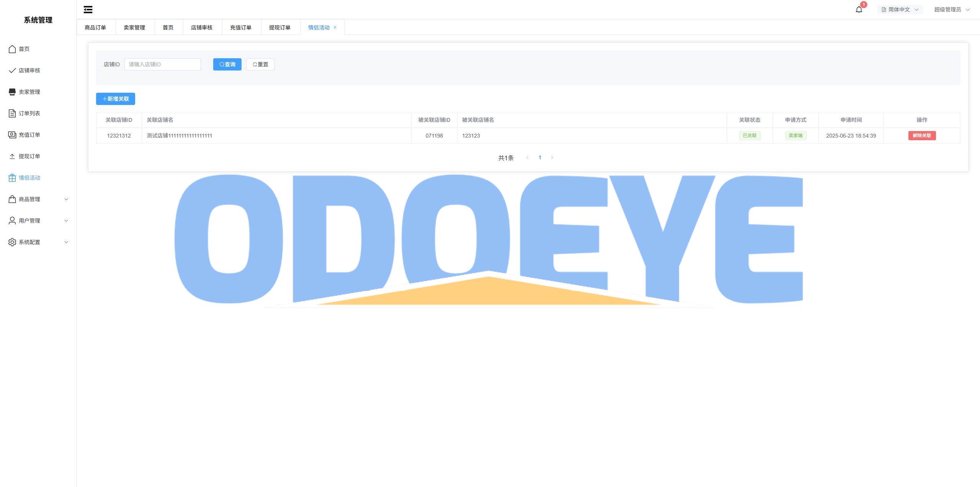Viewport: 980px width, 487px height.
Task: Open the notification bell
Action: click(859, 10)
